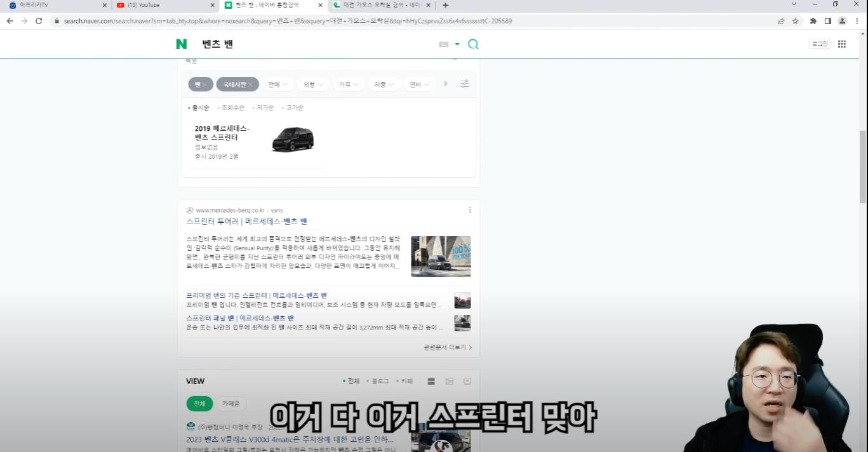The image size is (868, 452).
Task: Click the black Sprinter van thumbnail
Action: (x=293, y=139)
